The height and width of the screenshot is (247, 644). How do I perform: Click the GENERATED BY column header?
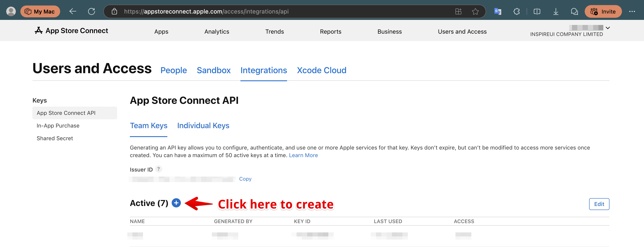tap(233, 221)
